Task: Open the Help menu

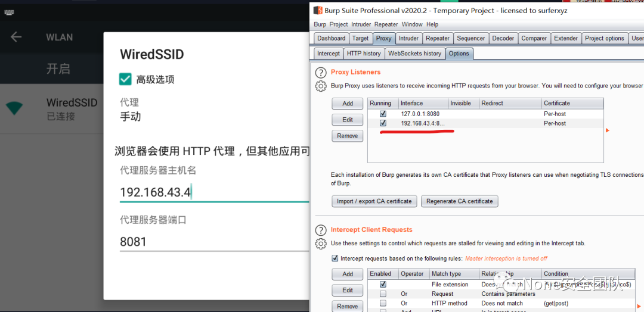Action: 432,24
